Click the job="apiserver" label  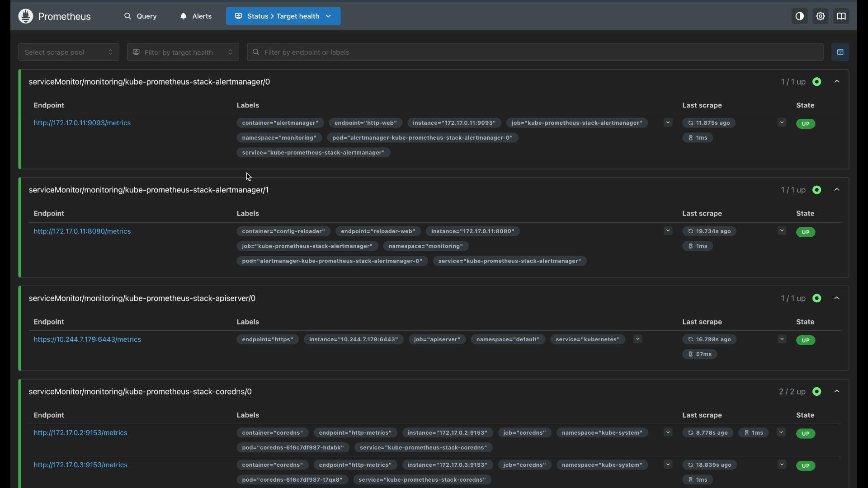pyautogui.click(x=437, y=340)
